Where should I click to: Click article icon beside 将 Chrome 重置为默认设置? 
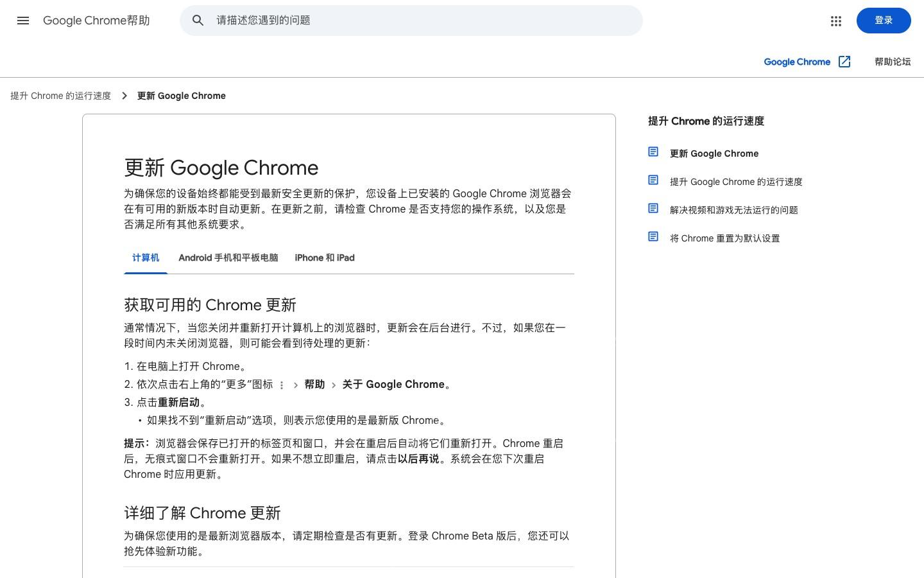653,237
